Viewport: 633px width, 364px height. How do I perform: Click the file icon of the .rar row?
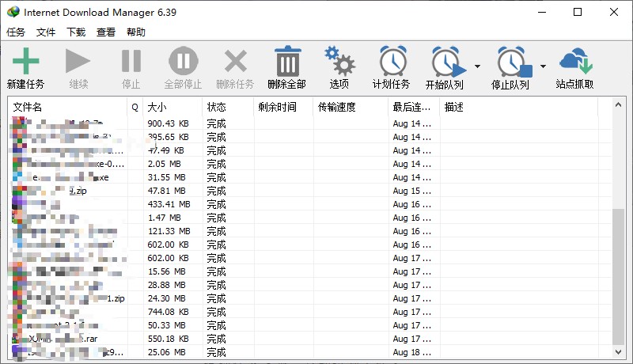click(15, 339)
